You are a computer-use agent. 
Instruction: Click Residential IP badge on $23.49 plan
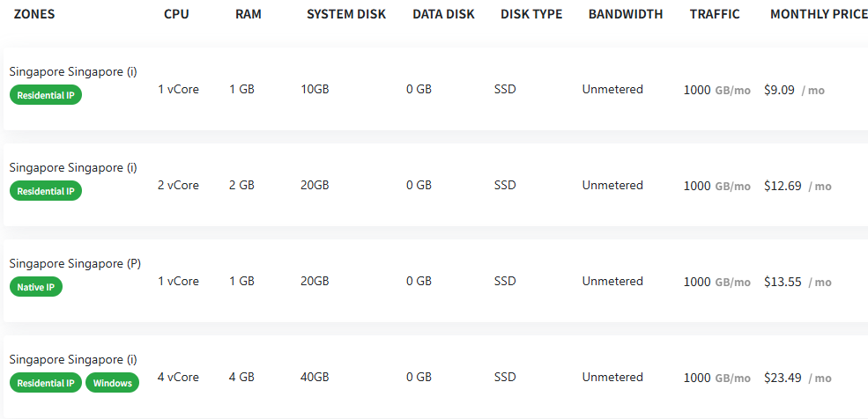pyautogui.click(x=46, y=383)
